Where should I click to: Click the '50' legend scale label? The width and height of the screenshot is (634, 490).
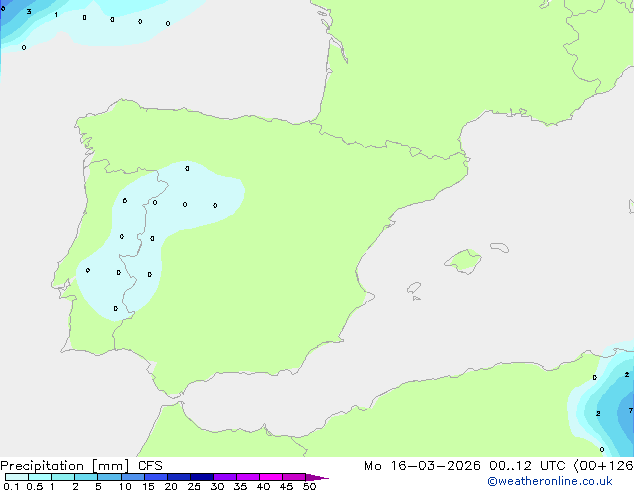[x=309, y=486]
